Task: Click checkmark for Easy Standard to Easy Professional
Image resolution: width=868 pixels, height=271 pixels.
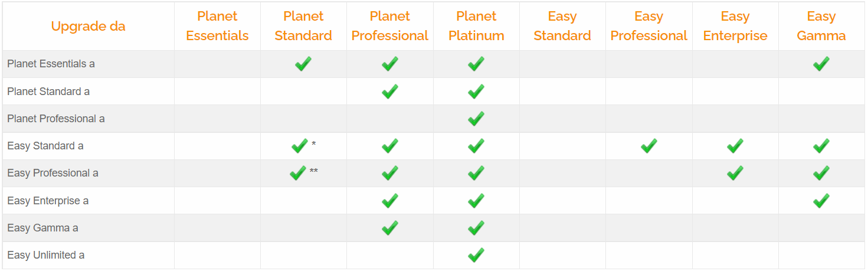Action: coord(648,146)
